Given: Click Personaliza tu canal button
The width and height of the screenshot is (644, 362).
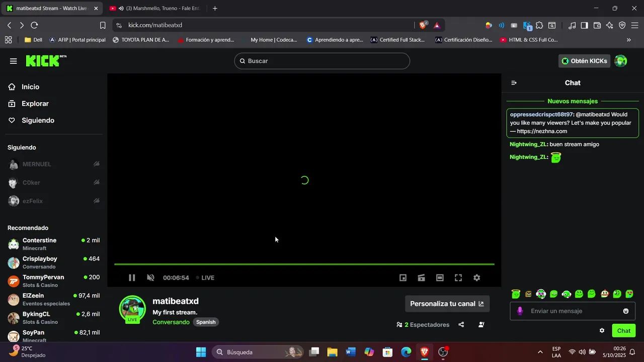Looking at the screenshot, I should click(447, 304).
